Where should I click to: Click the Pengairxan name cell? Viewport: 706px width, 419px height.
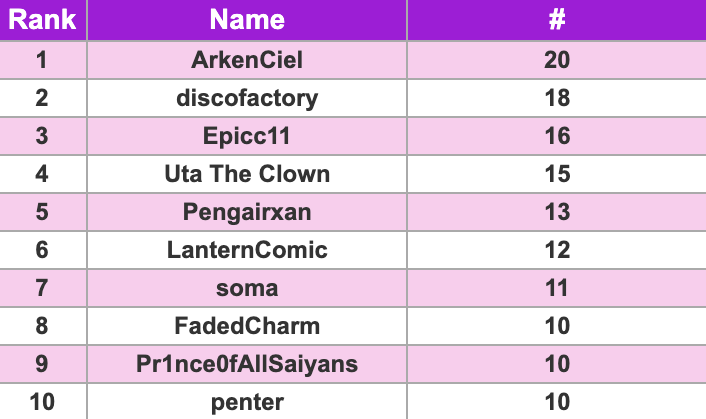tap(247, 212)
